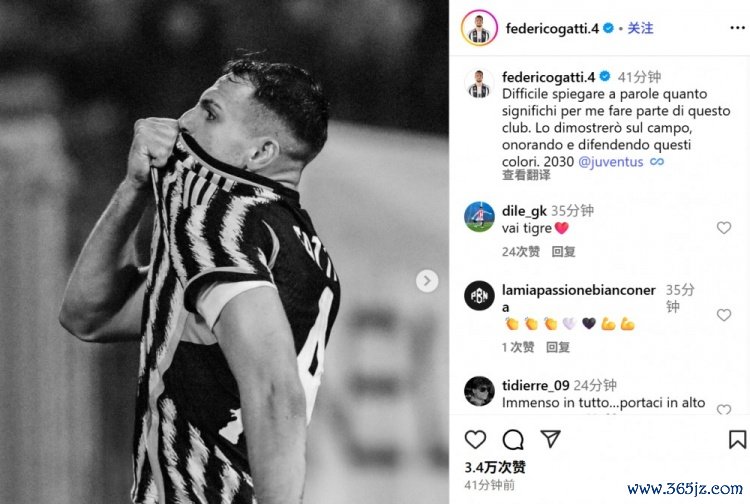This screenshot has height=504, width=750.
Task: Open federicogatti.4 profile picture in header
Action: [x=479, y=28]
